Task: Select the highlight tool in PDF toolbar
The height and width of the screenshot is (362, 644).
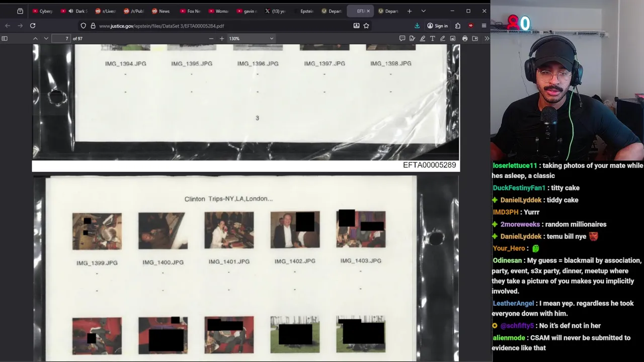Action: [422, 39]
